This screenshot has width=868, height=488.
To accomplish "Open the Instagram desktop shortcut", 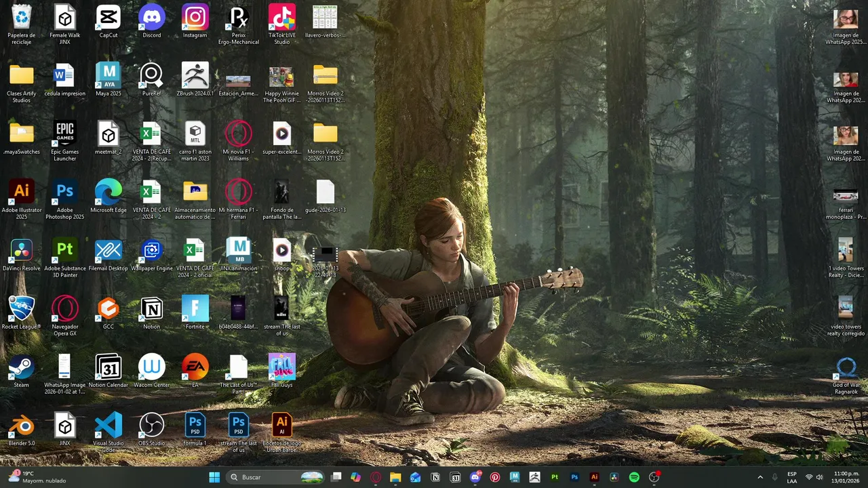I will point(195,22).
